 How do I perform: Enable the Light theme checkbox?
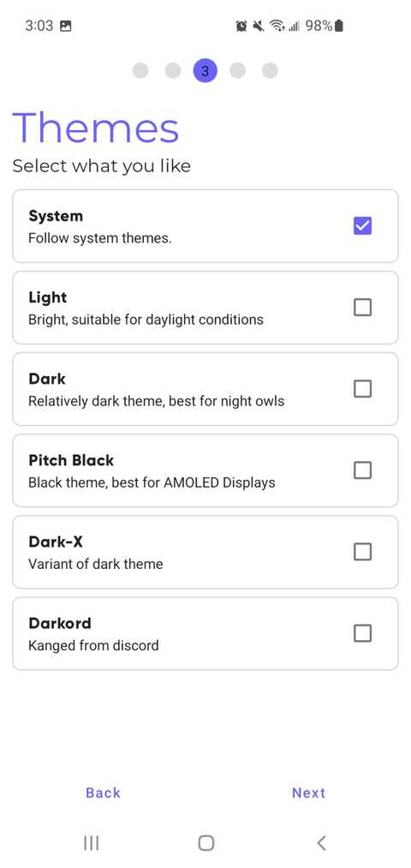[x=362, y=308]
